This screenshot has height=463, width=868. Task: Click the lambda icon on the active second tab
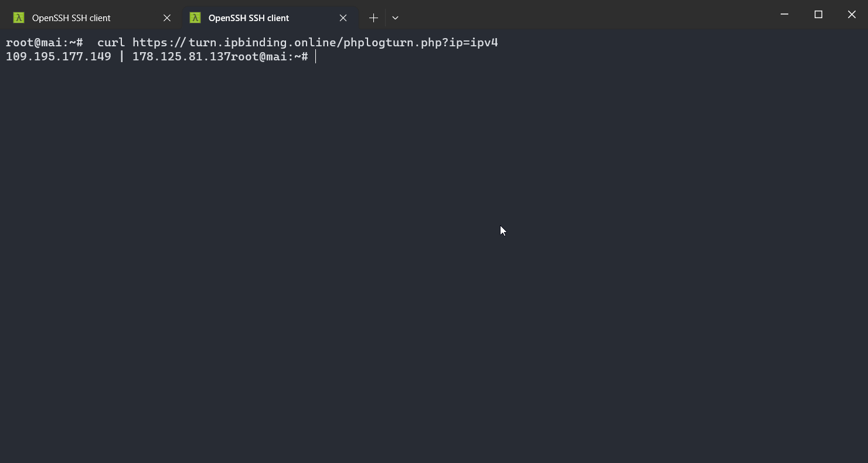point(195,18)
